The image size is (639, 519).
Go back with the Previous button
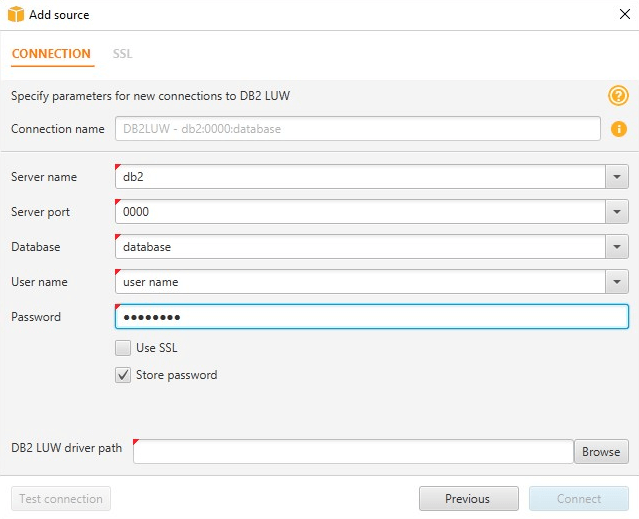tap(469, 499)
